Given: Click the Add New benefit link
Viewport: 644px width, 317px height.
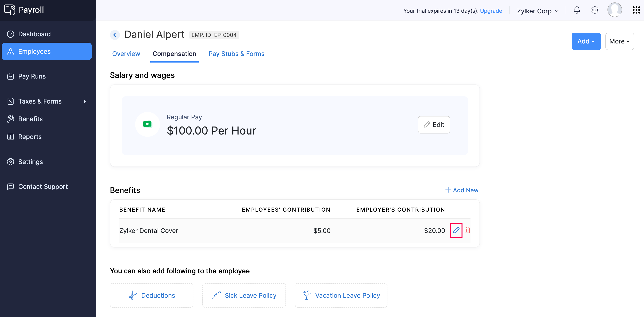Looking at the screenshot, I should 462,190.
